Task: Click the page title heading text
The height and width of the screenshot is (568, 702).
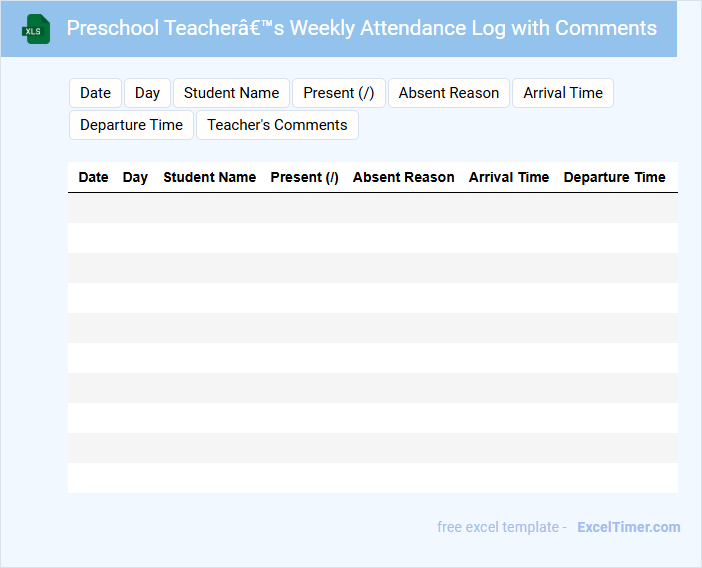Action: [x=361, y=28]
